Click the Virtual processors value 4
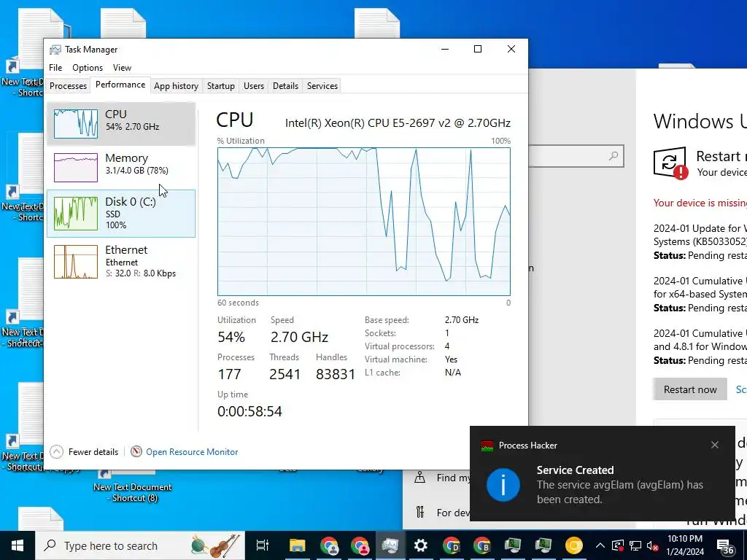Image resolution: width=747 pixels, height=560 pixels. tap(447, 346)
